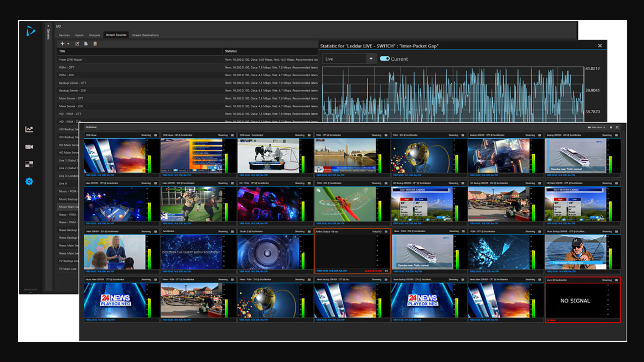Open menu icon on dragonfly tile
The height and width of the screenshot is (362, 644).
pos(386,183)
